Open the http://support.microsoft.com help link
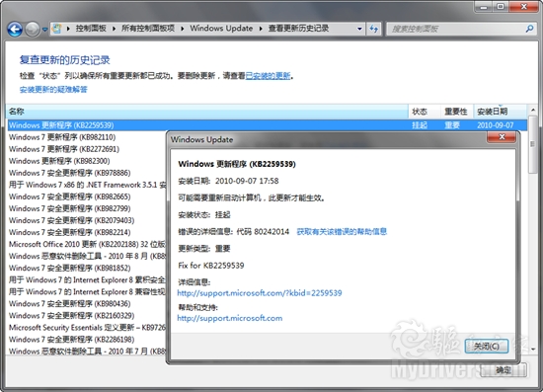This screenshot has width=543, height=392. (230, 318)
